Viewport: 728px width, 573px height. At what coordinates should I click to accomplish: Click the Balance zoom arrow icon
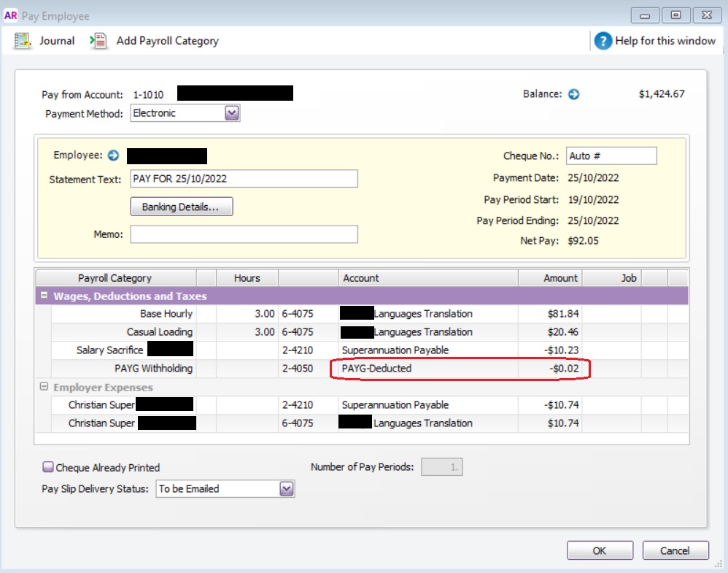coord(574,94)
